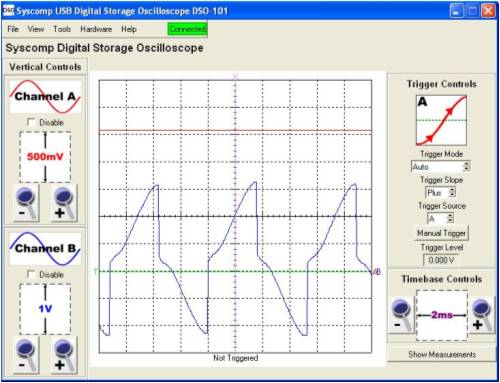Screen dimensions: 500x383
Task: Open the Hardware menu
Action: [x=96, y=29]
